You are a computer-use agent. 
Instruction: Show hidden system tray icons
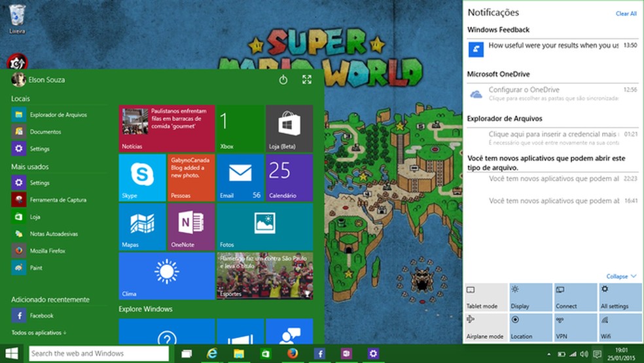[549, 354]
